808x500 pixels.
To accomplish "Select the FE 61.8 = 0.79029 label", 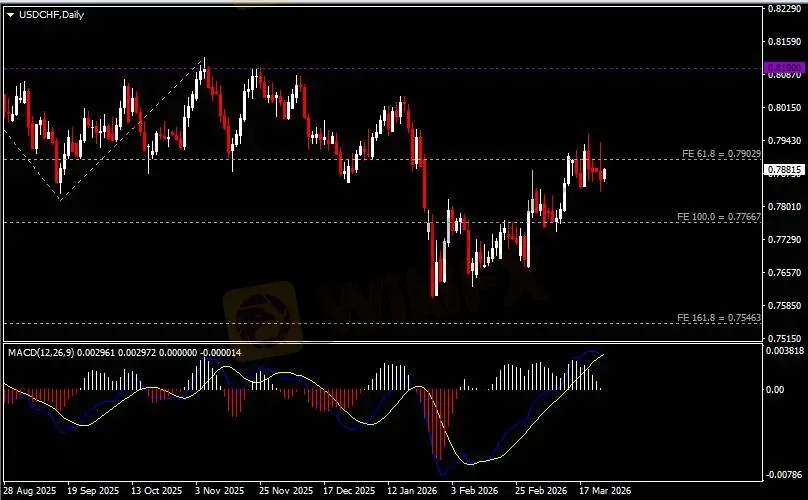I will (721, 153).
